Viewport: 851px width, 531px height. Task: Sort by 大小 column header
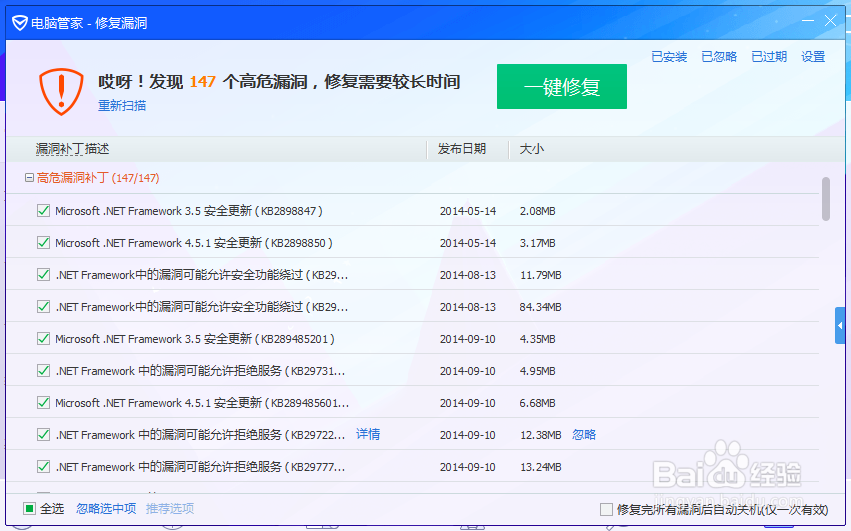coord(531,149)
